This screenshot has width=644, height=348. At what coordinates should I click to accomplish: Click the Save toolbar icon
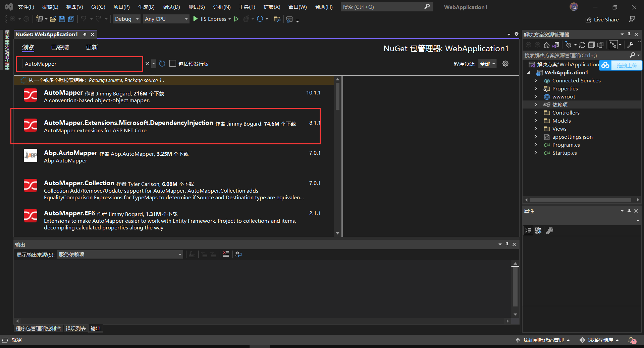[62, 19]
